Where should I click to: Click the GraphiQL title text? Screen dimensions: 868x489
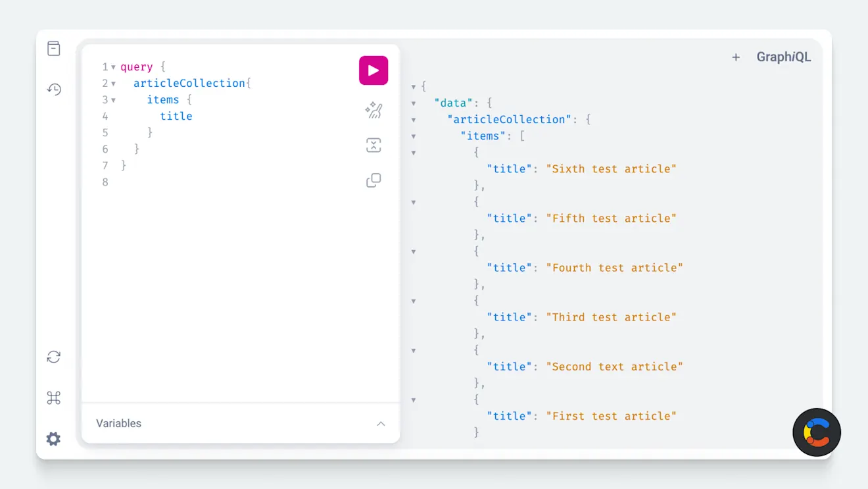(x=784, y=57)
